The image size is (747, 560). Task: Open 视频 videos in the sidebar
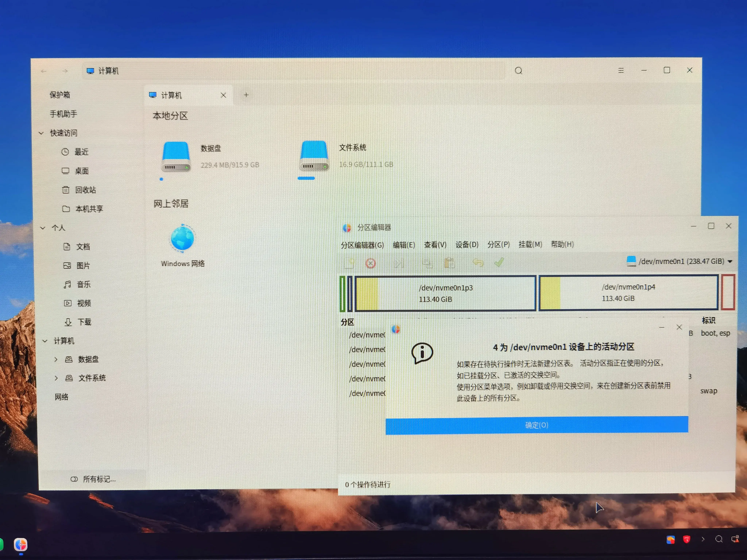[78, 304]
